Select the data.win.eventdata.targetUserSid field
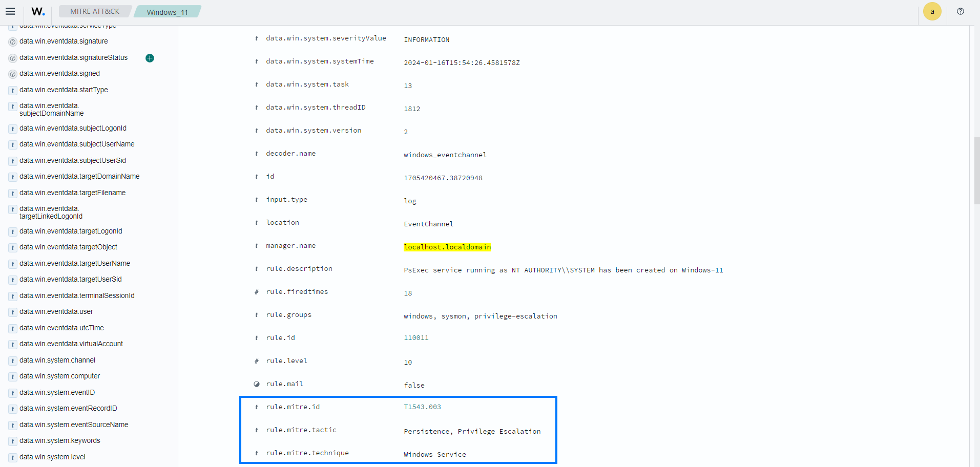Viewport: 980px width, 467px height. click(x=71, y=279)
